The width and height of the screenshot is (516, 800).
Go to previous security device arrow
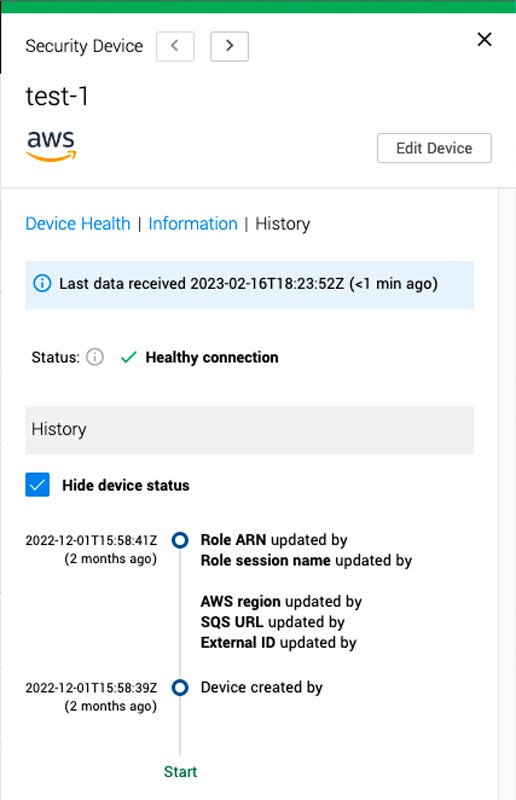tap(175, 46)
